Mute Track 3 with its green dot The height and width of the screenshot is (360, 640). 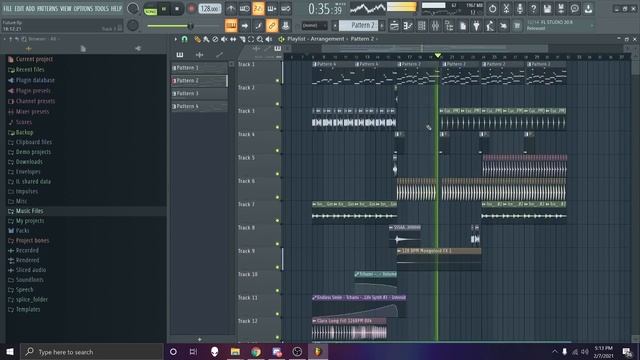pos(278,127)
